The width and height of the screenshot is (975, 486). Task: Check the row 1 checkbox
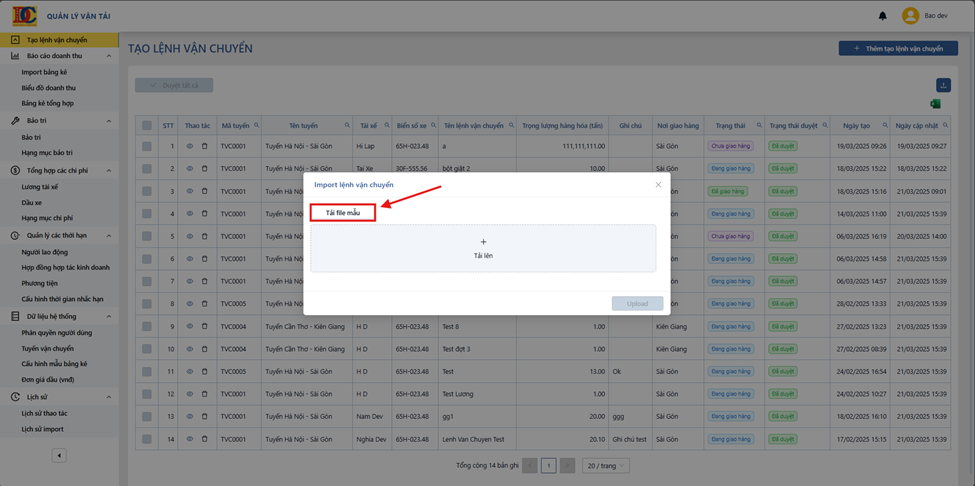click(147, 146)
